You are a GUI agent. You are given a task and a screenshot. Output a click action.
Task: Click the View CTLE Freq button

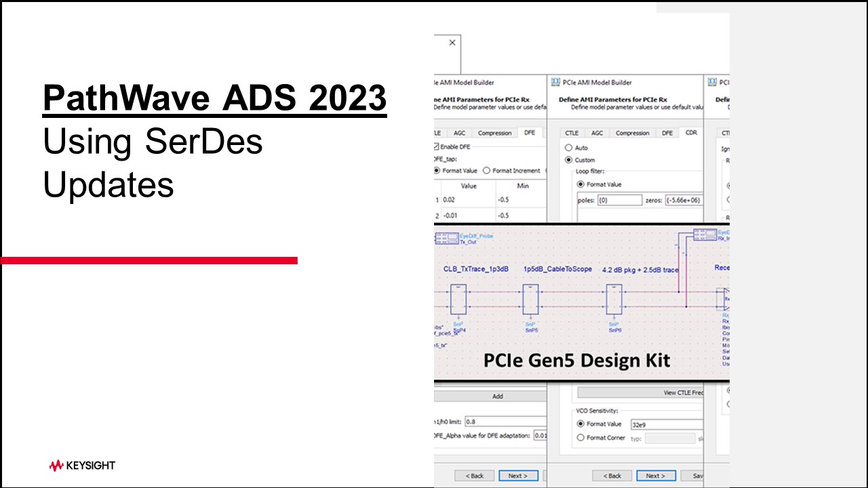640,392
